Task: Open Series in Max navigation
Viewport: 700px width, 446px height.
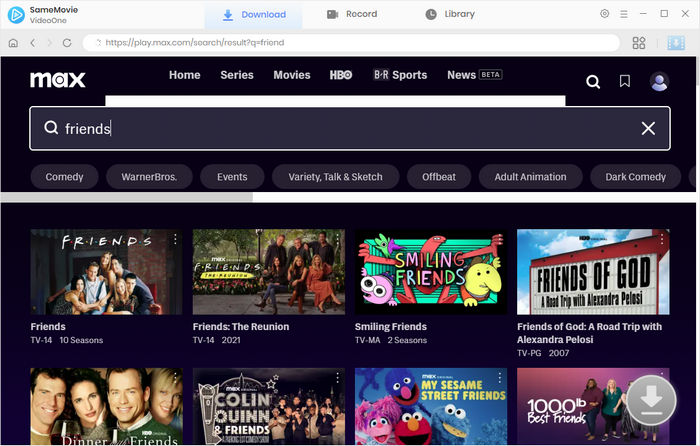Action: click(237, 75)
